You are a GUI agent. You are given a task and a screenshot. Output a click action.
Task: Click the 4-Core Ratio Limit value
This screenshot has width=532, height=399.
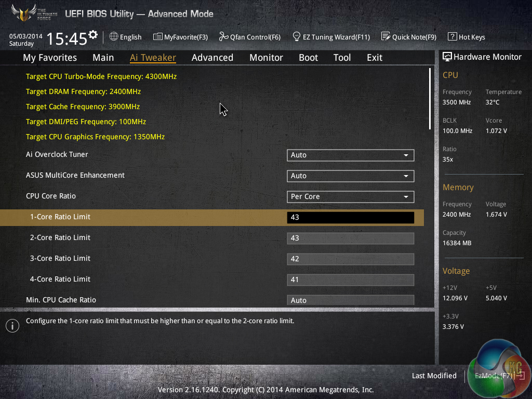[x=351, y=280]
